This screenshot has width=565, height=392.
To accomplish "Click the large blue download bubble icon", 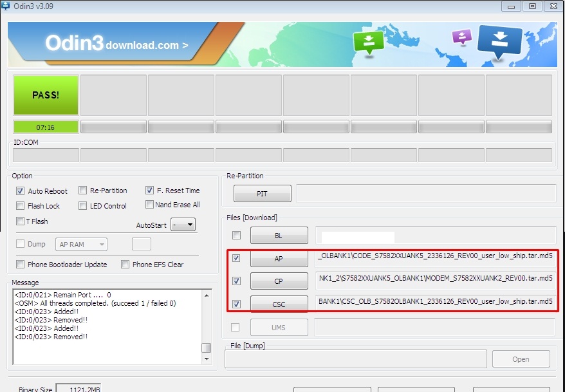I will pyautogui.click(x=499, y=41).
